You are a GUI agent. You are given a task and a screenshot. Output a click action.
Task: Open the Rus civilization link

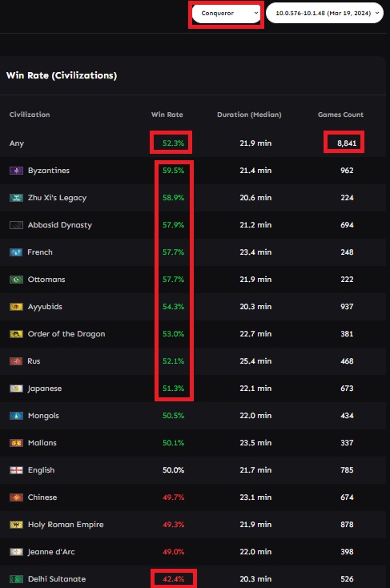point(34,361)
